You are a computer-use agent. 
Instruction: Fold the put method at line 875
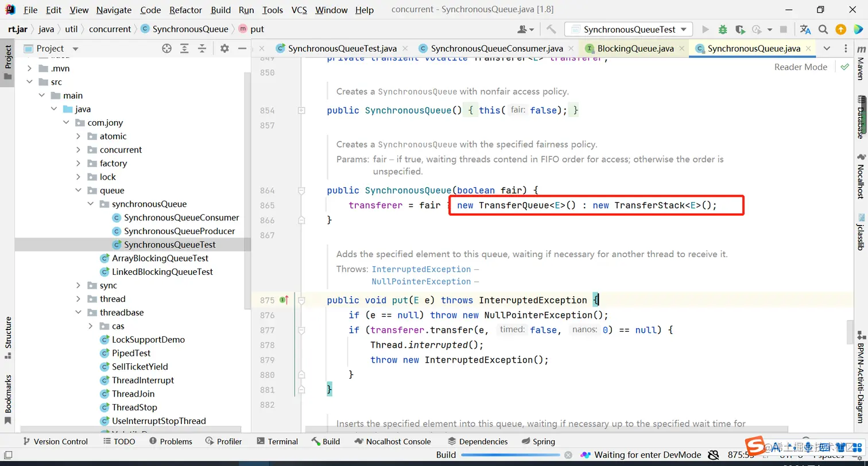point(301,300)
